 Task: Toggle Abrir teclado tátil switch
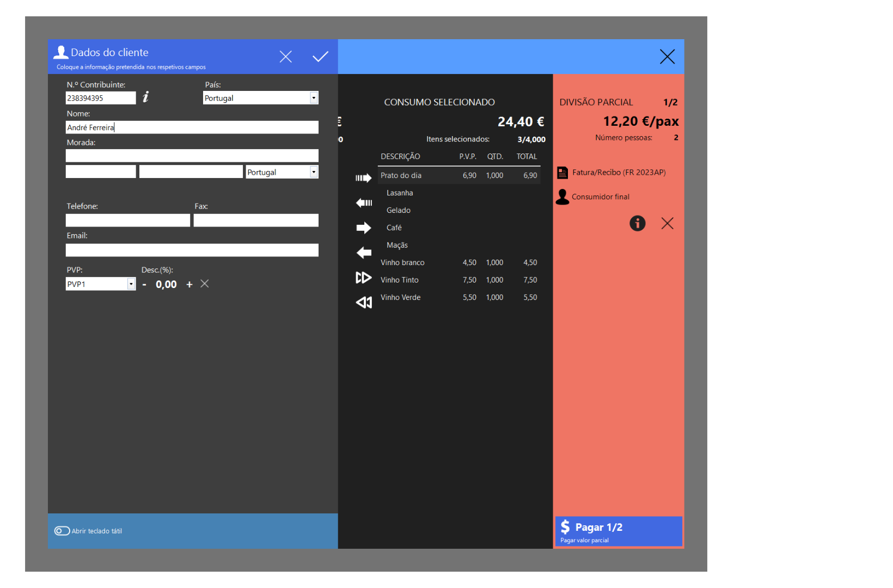pyautogui.click(x=62, y=531)
